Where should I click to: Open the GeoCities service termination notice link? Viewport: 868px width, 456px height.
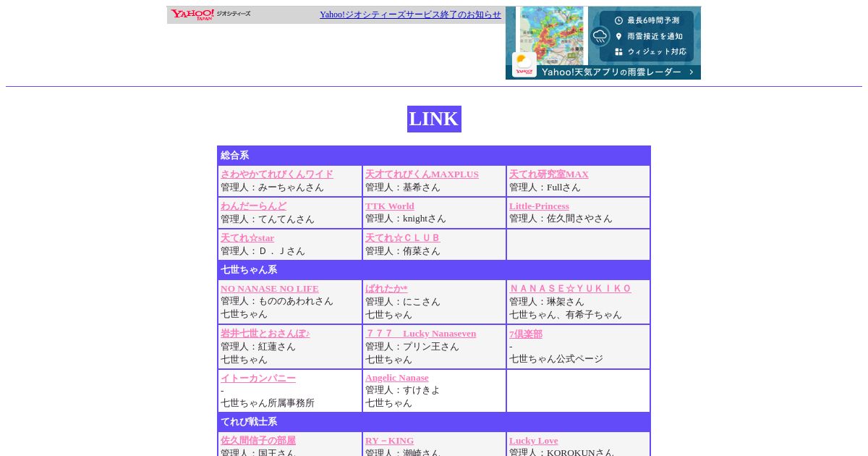410,14
